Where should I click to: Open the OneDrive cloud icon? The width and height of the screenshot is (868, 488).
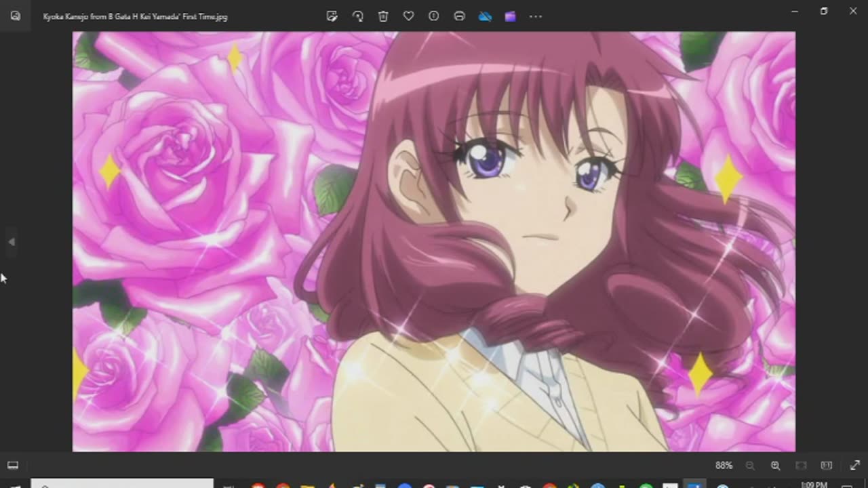(485, 16)
